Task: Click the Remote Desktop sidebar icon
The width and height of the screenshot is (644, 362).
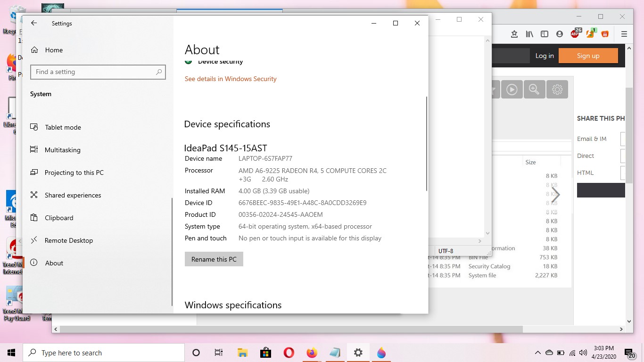Action: (x=34, y=240)
